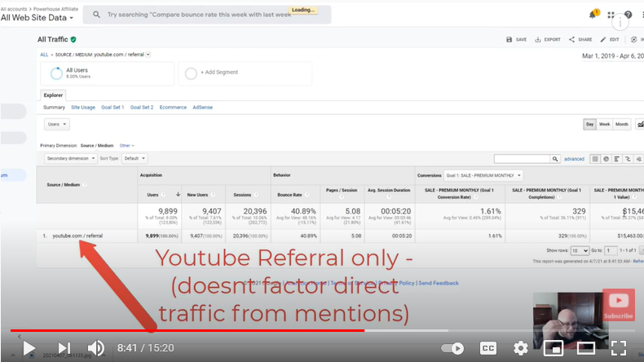Open help question mark icon
Viewport: 644px width, 362px height.
pos(628,15)
